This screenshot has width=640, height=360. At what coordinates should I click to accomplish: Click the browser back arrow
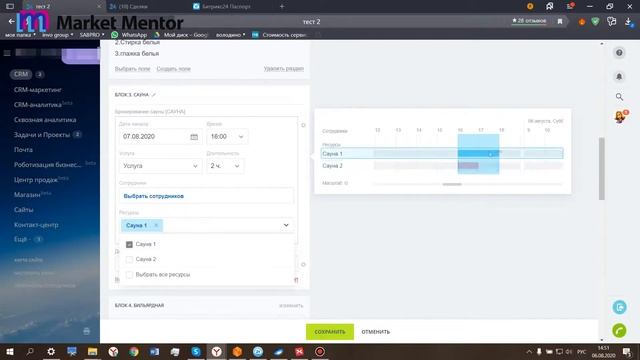pos(11,21)
